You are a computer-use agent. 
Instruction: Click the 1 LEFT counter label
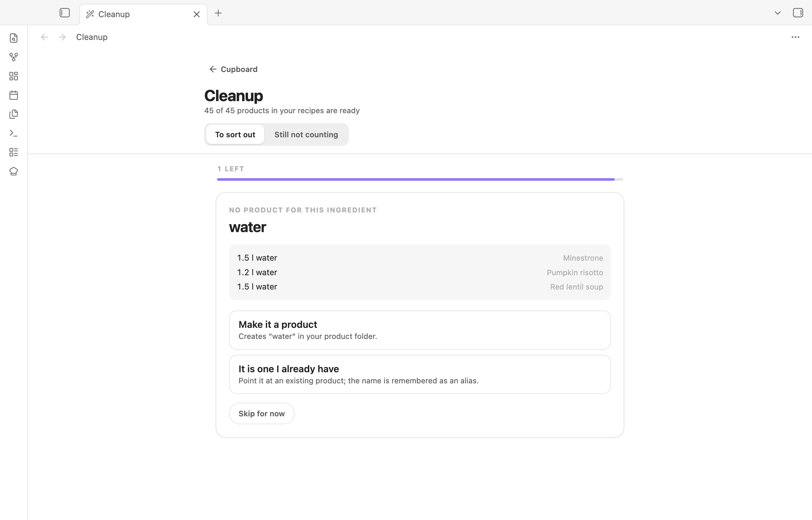click(231, 169)
